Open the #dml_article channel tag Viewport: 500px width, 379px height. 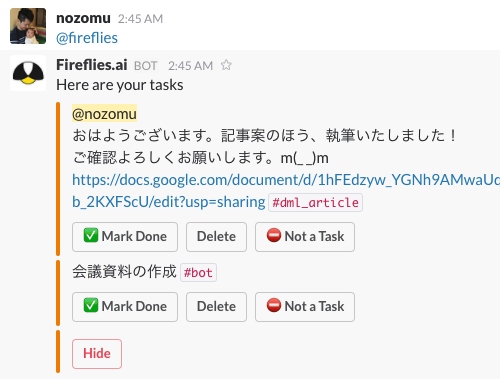pos(316,203)
